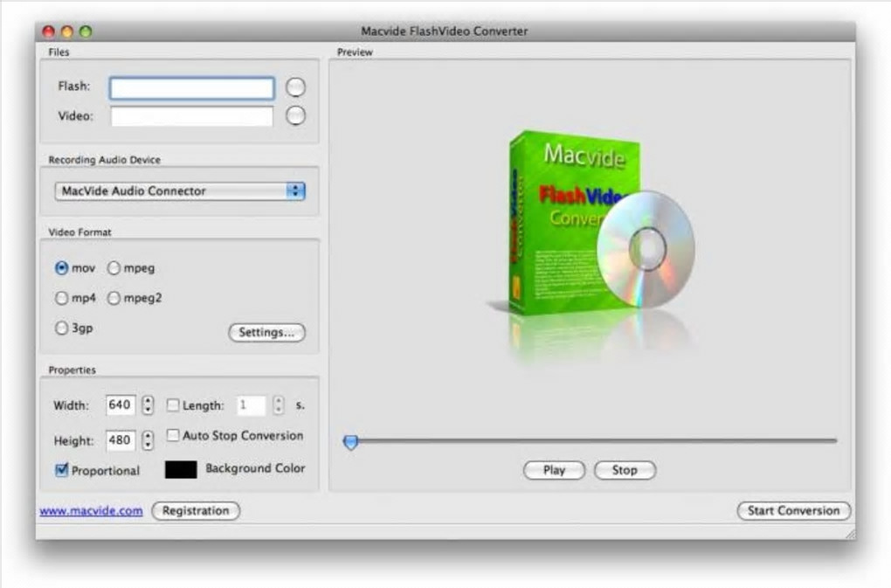Select the 3gp video format
This screenshot has width=891, height=588.
[x=61, y=328]
